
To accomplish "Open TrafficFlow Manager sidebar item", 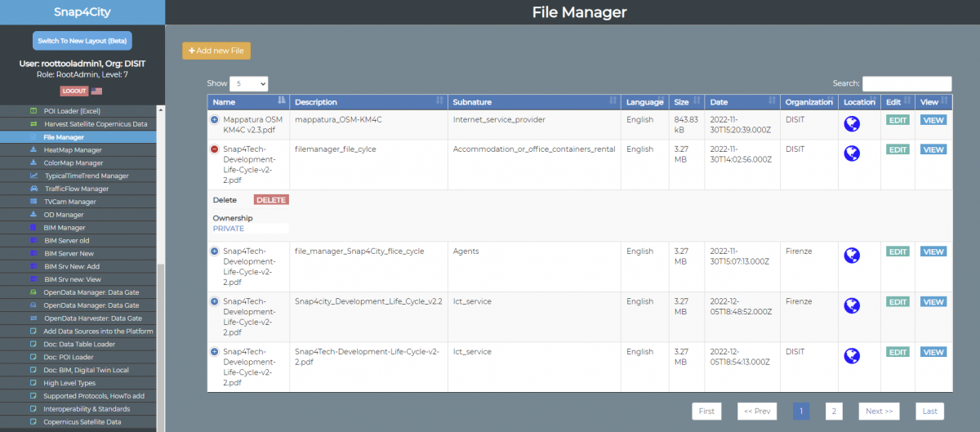I will [x=76, y=189].
